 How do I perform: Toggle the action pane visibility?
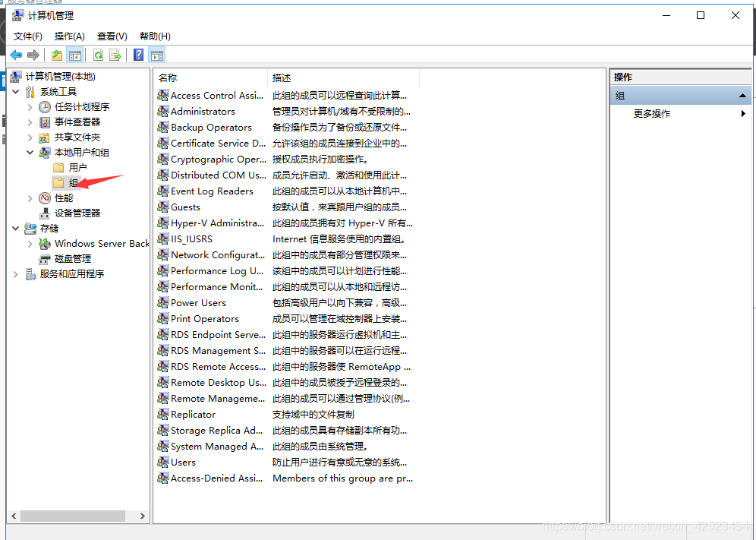pyautogui.click(x=156, y=54)
